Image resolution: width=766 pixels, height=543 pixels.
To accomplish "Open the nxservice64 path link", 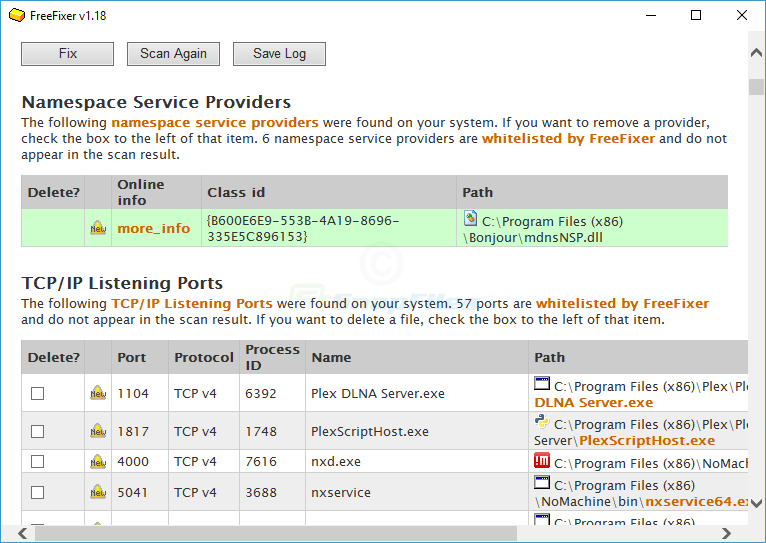I will [x=696, y=501].
